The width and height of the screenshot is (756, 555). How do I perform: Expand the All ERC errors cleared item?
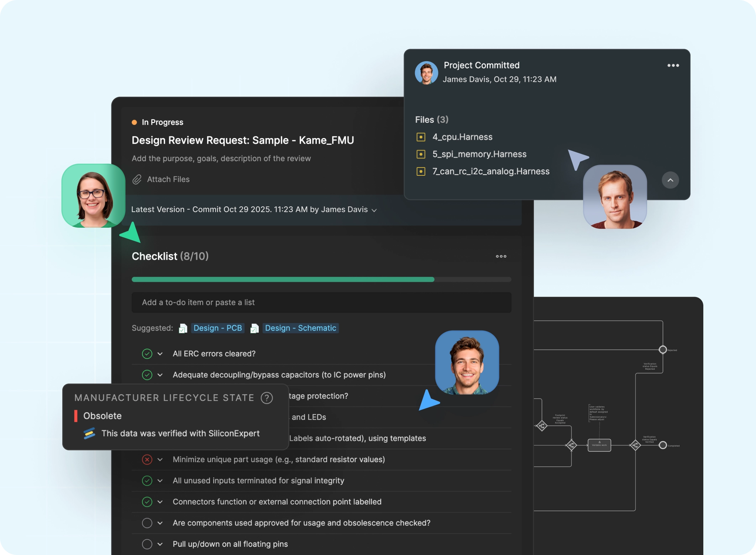click(160, 354)
